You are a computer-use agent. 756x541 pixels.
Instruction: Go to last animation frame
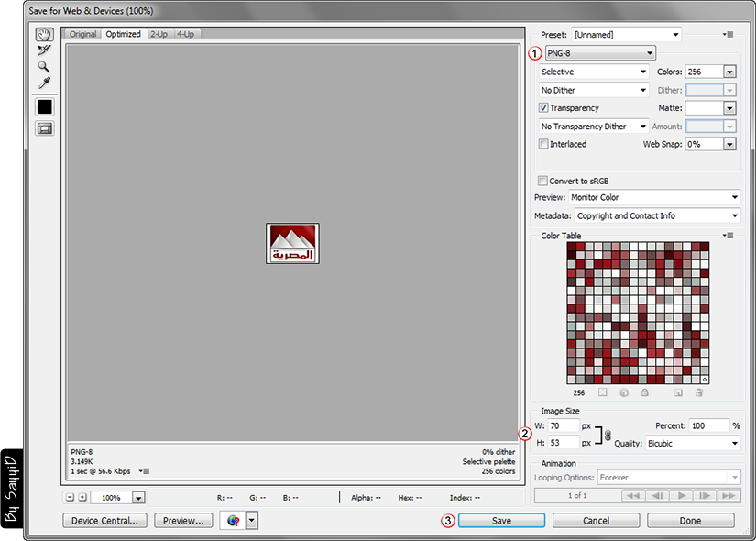[729, 496]
